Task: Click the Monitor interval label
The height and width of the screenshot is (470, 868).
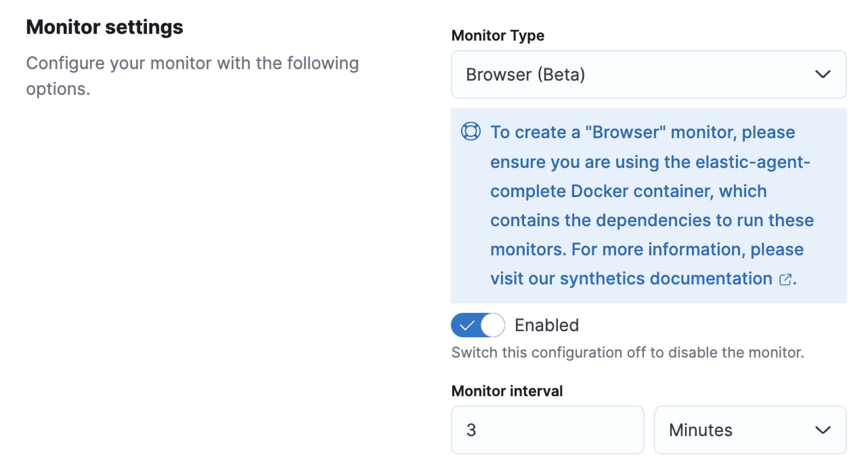Action: click(x=507, y=391)
